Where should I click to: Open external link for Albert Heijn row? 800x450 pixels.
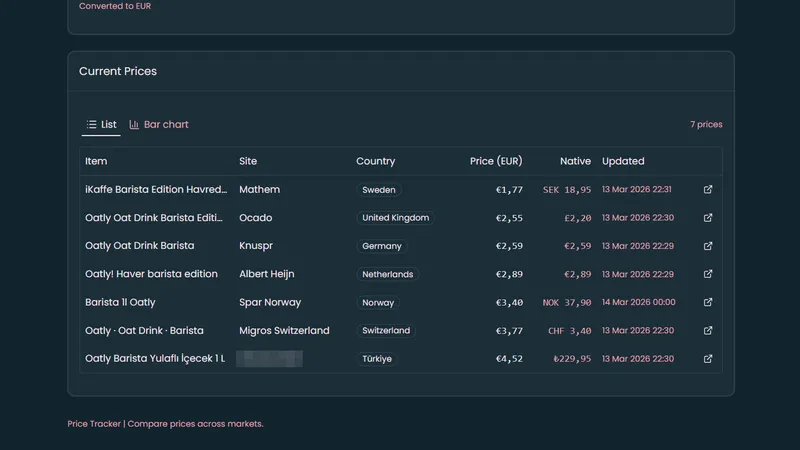tap(708, 274)
